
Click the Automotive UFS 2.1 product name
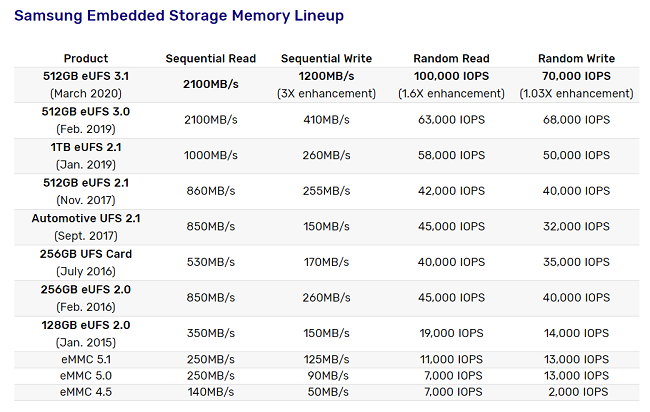coord(86,218)
